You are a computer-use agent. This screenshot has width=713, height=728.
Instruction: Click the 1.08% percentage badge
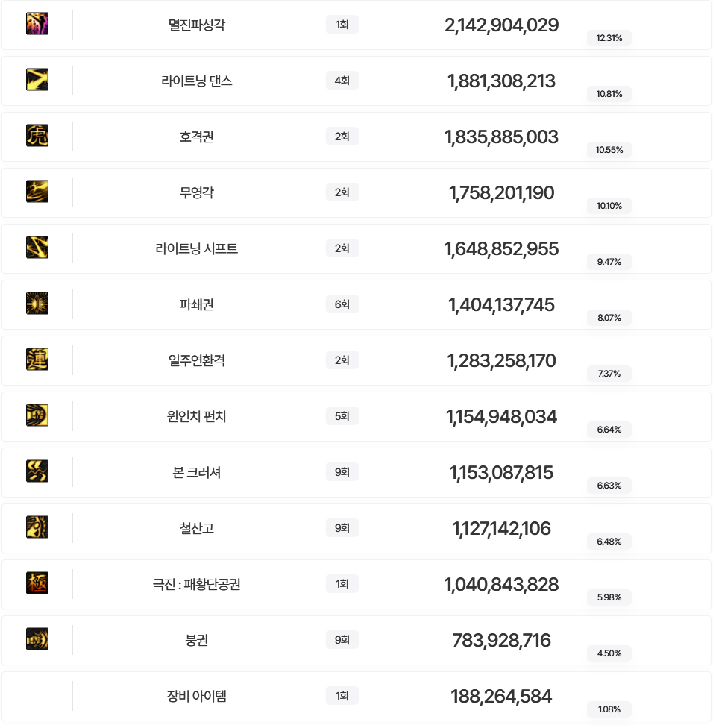tap(609, 709)
